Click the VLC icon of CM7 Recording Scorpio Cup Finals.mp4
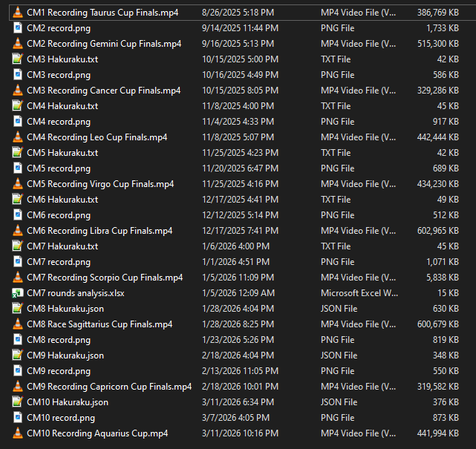The width and height of the screenshot is (476, 449). click(18, 278)
